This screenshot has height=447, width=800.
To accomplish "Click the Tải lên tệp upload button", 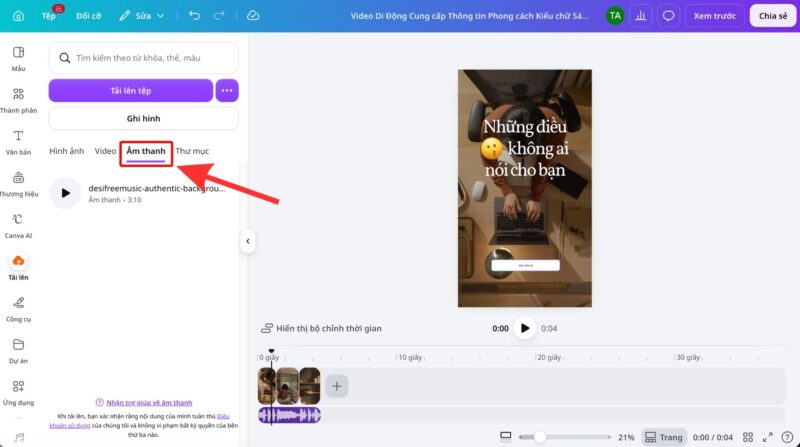I will point(131,90).
